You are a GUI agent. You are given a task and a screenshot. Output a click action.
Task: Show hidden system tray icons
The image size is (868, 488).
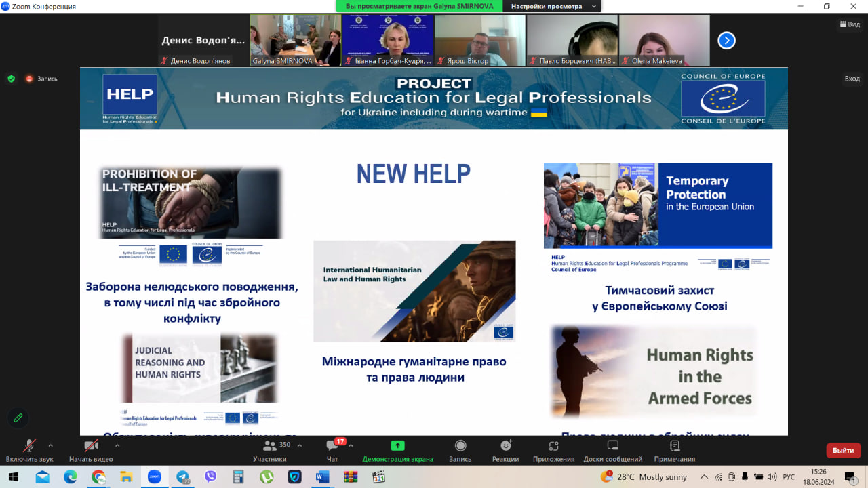click(x=705, y=476)
